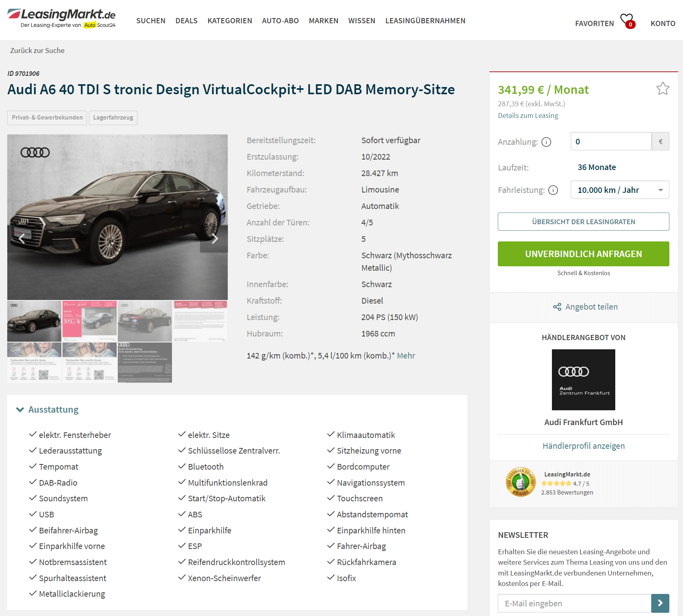Open the KATEGORIEN menu
Viewport: 683px width, 616px height.
(230, 20)
